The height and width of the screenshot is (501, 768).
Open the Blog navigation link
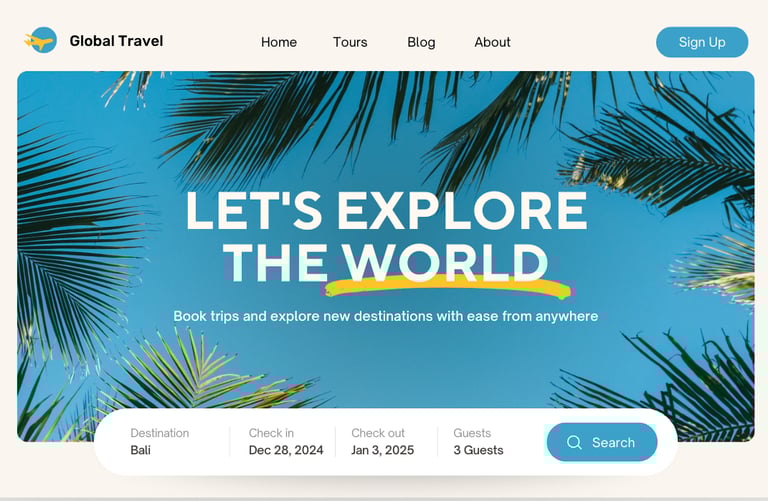(x=421, y=42)
